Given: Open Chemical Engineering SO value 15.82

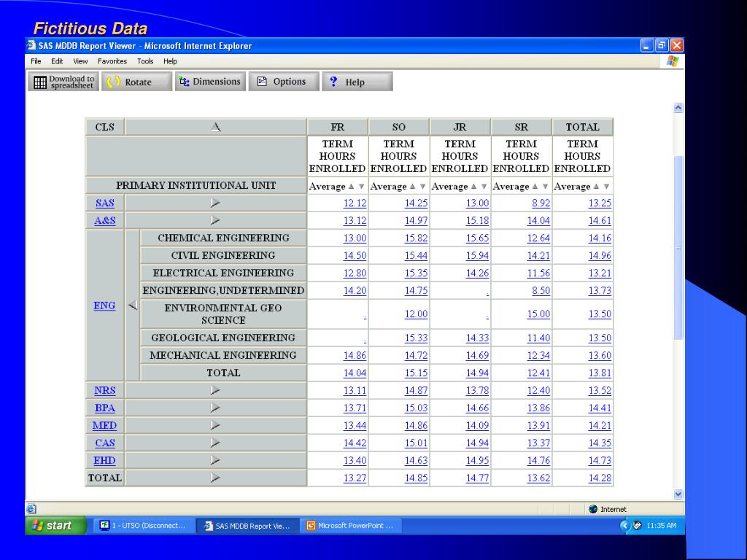Looking at the screenshot, I should 417,238.
